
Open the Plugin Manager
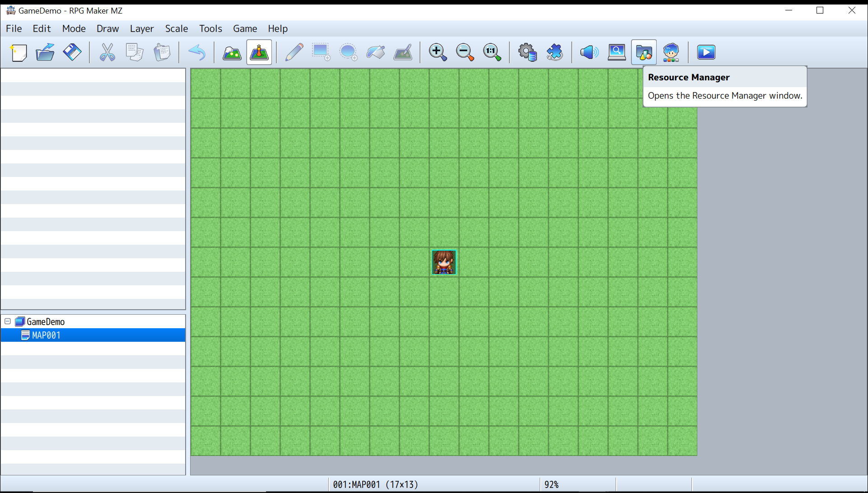pos(555,52)
